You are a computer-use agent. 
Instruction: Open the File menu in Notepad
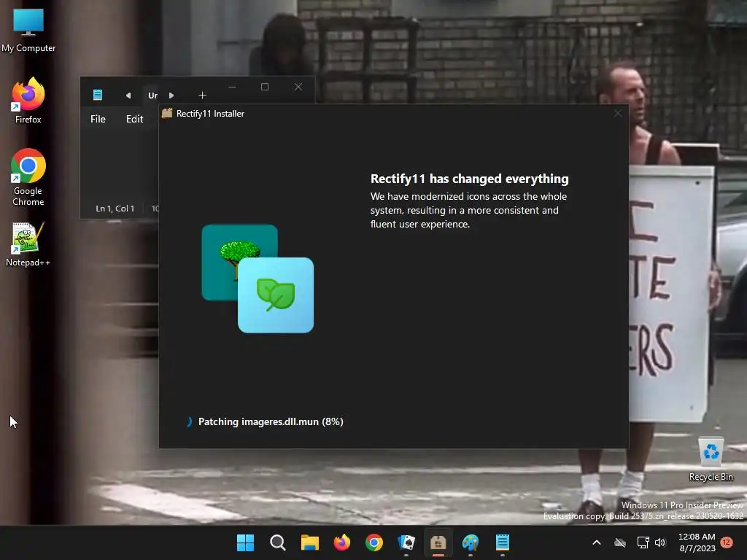[98, 119]
